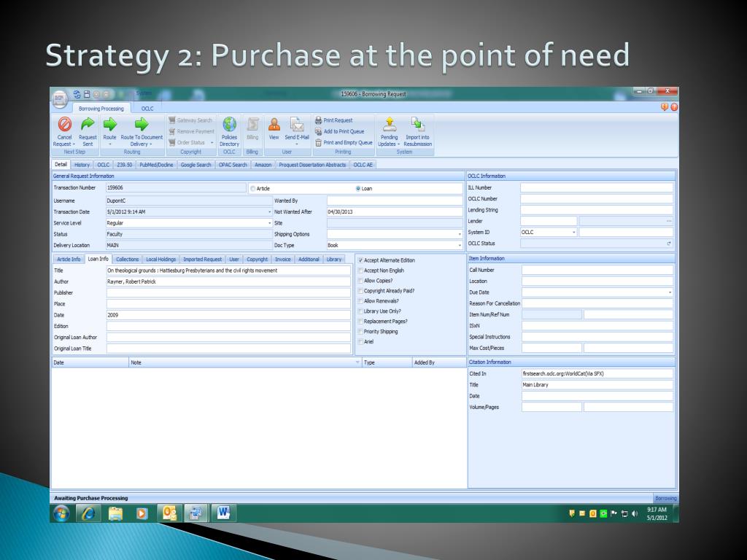Expand the Order Status dropdown arrow

[x=212, y=142]
